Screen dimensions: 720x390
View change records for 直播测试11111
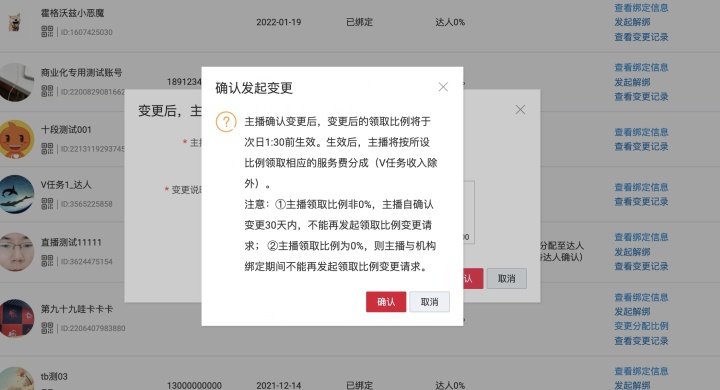pyautogui.click(x=641, y=266)
